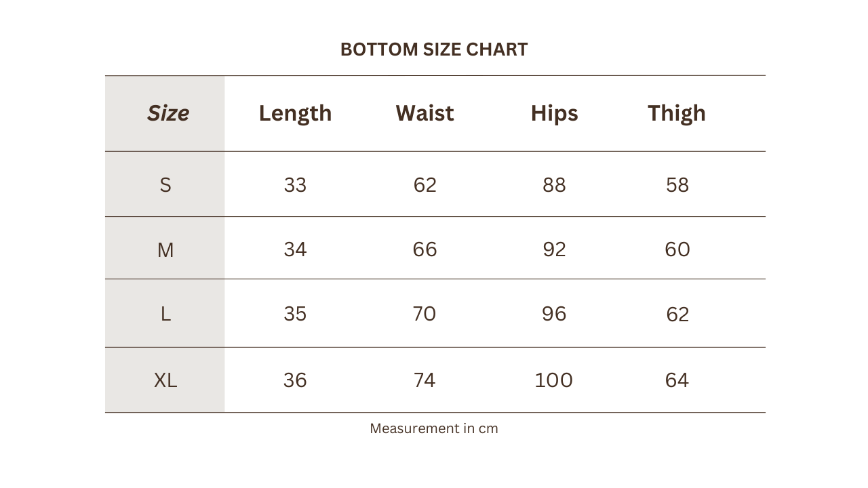Click the BOTTOM SIZE CHART title
The height and width of the screenshot is (488, 868).
click(434, 49)
